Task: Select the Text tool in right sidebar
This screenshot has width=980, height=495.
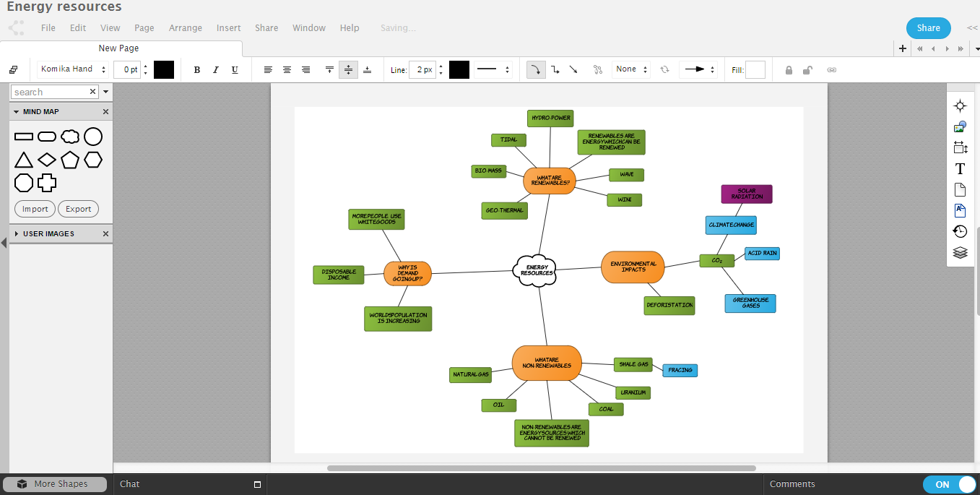Action: coord(960,168)
